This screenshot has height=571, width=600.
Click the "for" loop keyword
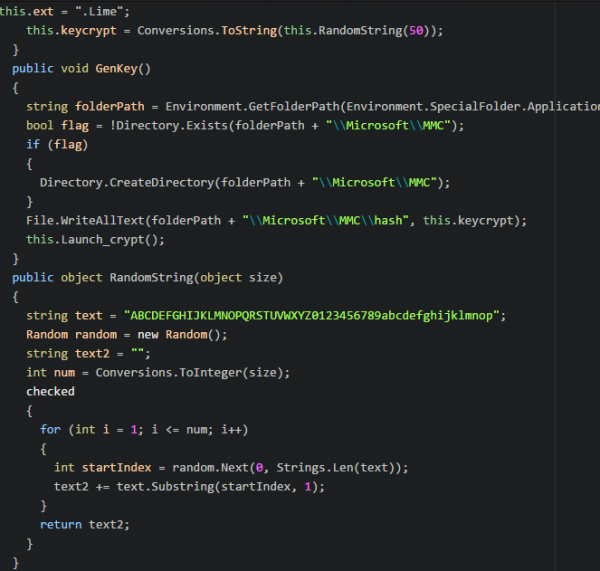[x=50, y=429]
